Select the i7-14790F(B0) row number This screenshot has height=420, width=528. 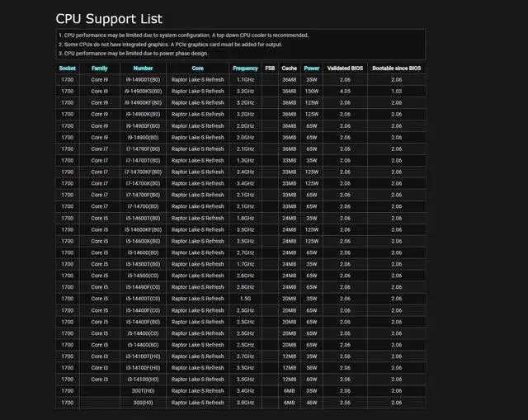(143, 149)
